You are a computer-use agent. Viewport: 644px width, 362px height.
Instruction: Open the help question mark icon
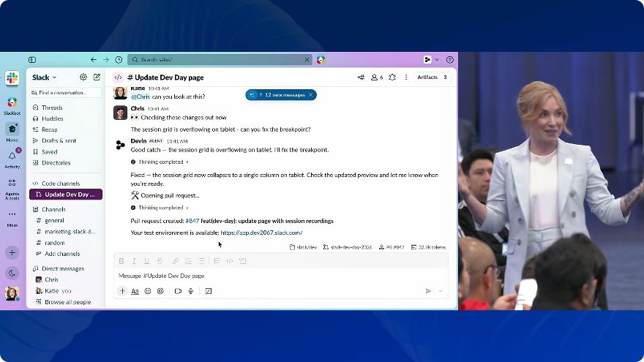pos(450,59)
